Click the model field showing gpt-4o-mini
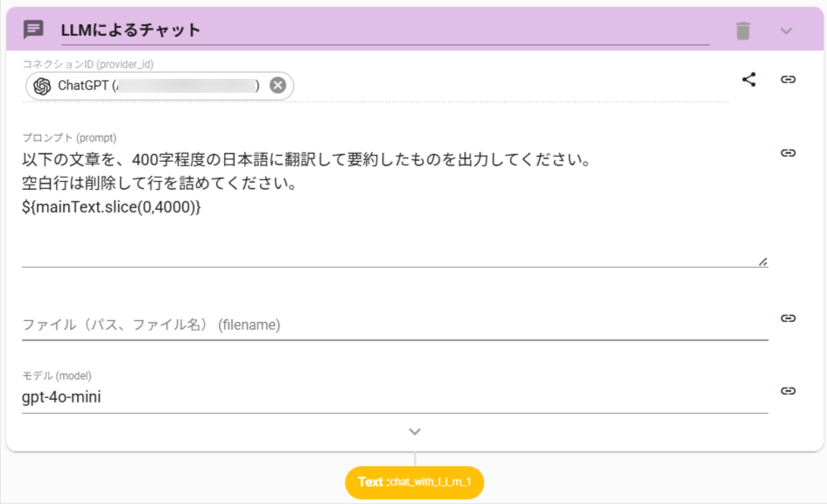 [394, 397]
